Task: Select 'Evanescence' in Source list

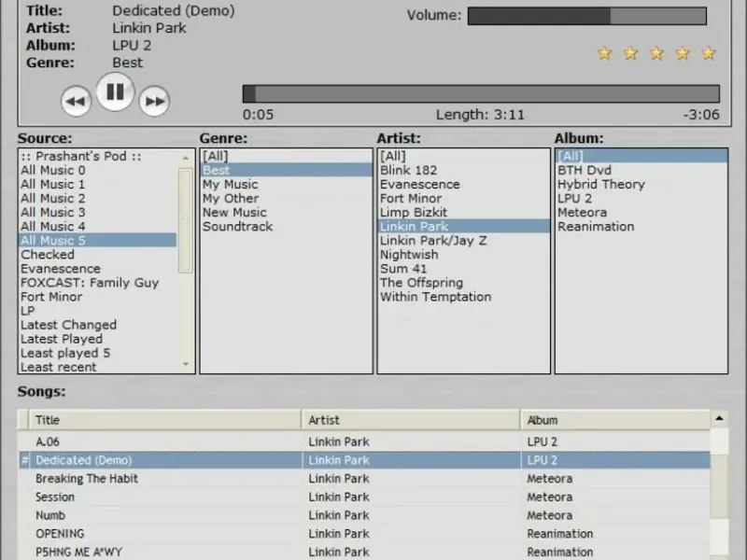Action: [98, 269]
